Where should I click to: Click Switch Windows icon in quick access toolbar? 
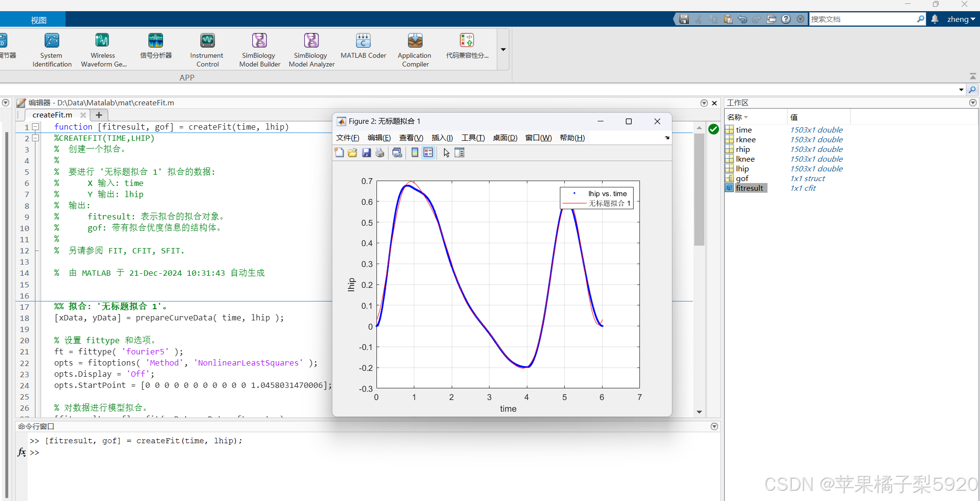(771, 19)
